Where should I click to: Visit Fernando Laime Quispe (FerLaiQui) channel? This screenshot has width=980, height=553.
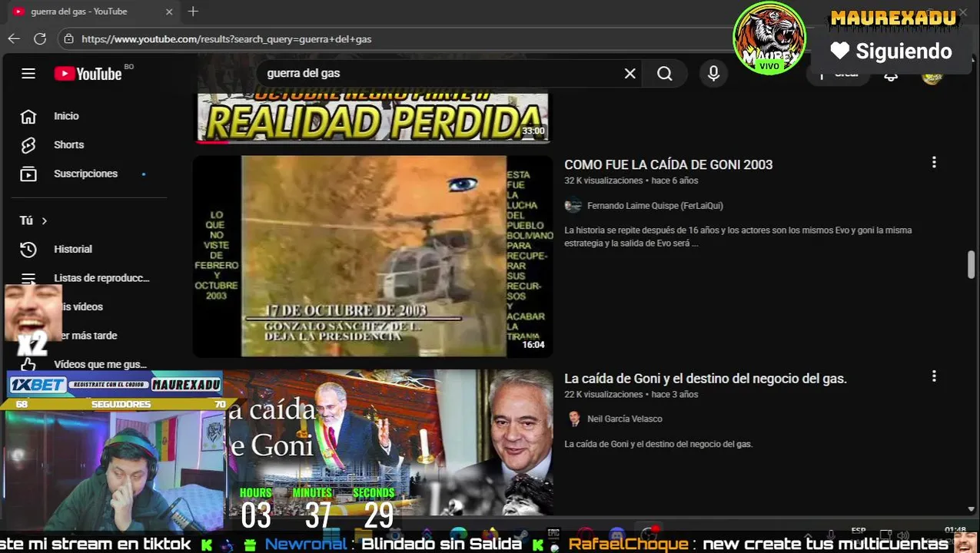click(655, 206)
